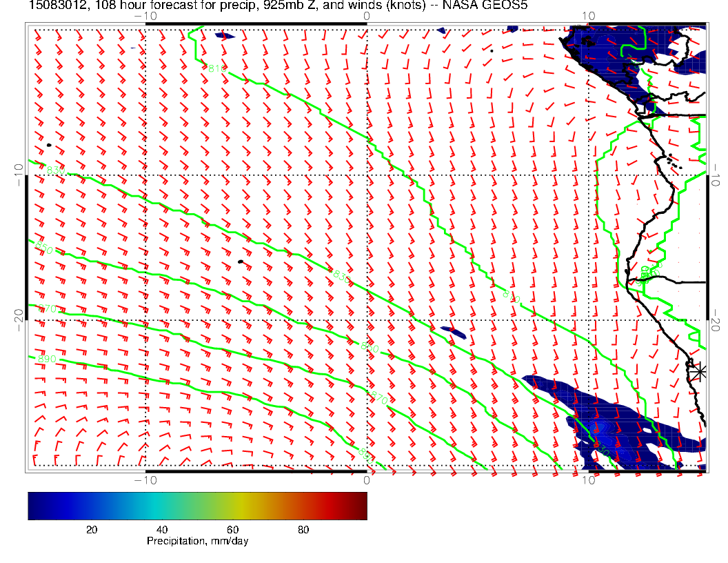Image resolution: width=728 pixels, height=563 pixels.
Task: Pick the dark blue end of the colorbar
Action: pos(33,505)
